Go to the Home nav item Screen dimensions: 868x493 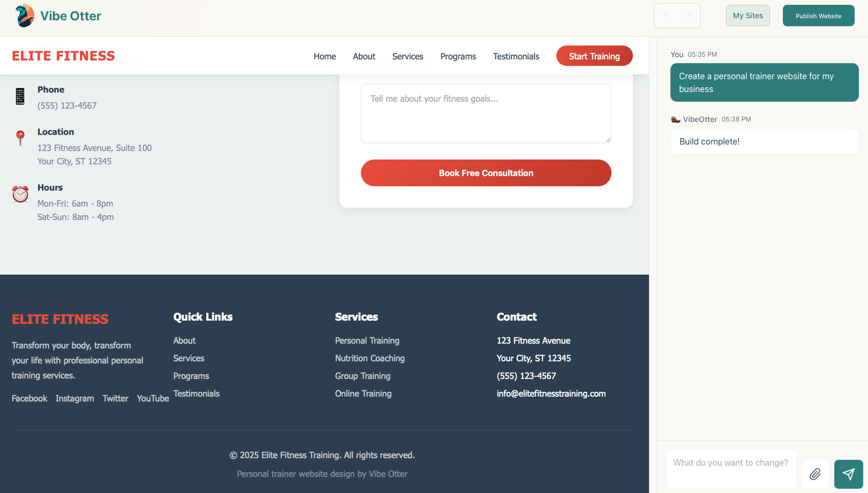[x=324, y=56]
